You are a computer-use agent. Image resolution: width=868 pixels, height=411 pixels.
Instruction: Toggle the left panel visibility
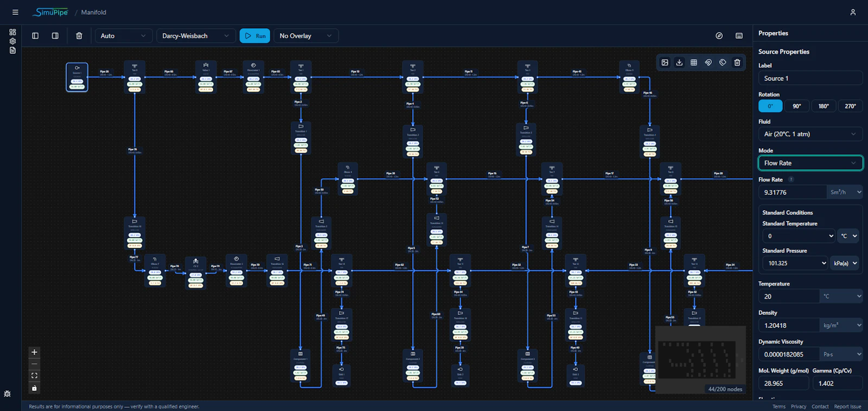pos(35,36)
